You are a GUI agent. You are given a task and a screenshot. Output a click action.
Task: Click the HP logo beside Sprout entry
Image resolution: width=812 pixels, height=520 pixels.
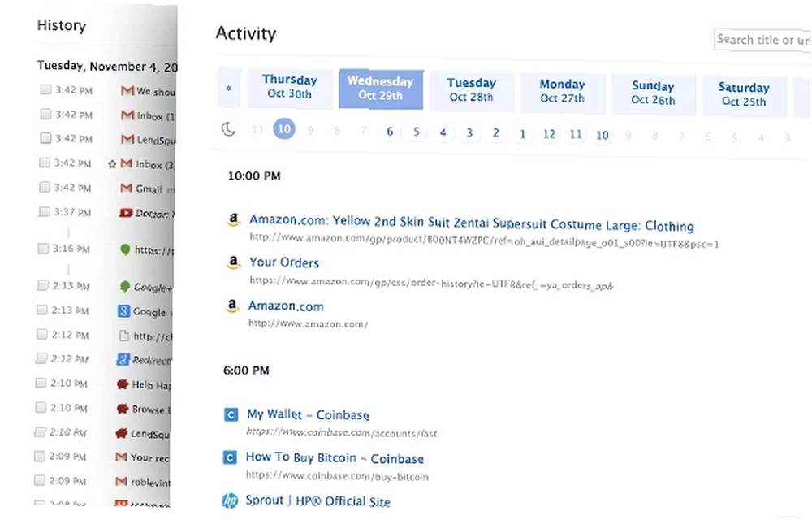pyautogui.click(x=230, y=500)
